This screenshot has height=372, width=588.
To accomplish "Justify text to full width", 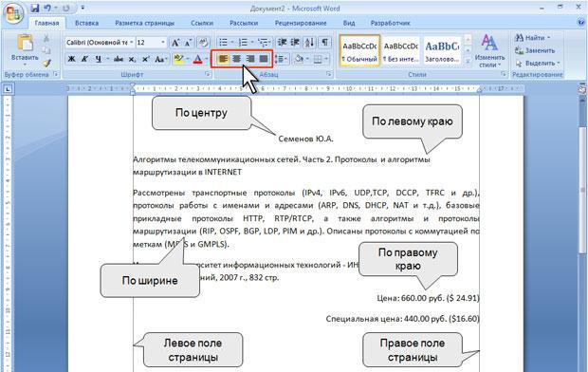I will point(264,59).
